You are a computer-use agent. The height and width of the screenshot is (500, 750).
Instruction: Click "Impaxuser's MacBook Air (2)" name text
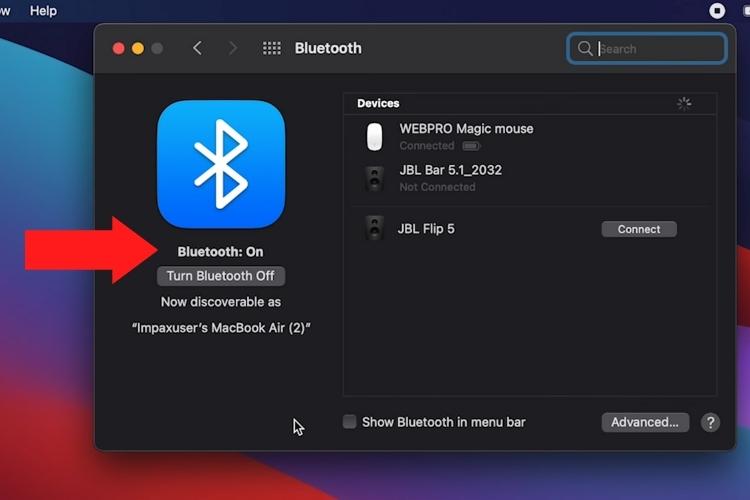221,328
